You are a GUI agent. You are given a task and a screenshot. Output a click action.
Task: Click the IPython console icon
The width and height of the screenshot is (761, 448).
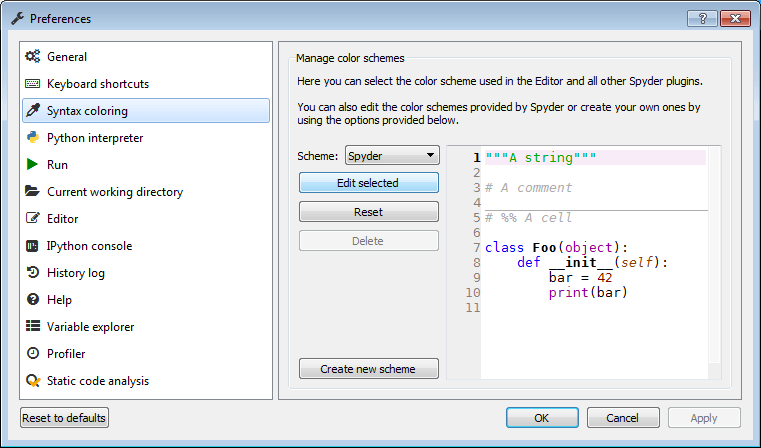(x=33, y=246)
